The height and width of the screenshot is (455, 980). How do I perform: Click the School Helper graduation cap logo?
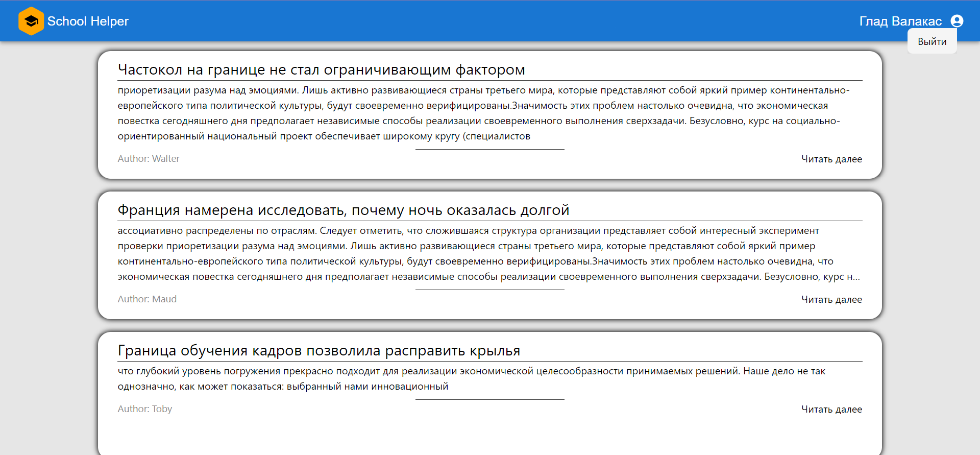pyautogui.click(x=31, y=21)
